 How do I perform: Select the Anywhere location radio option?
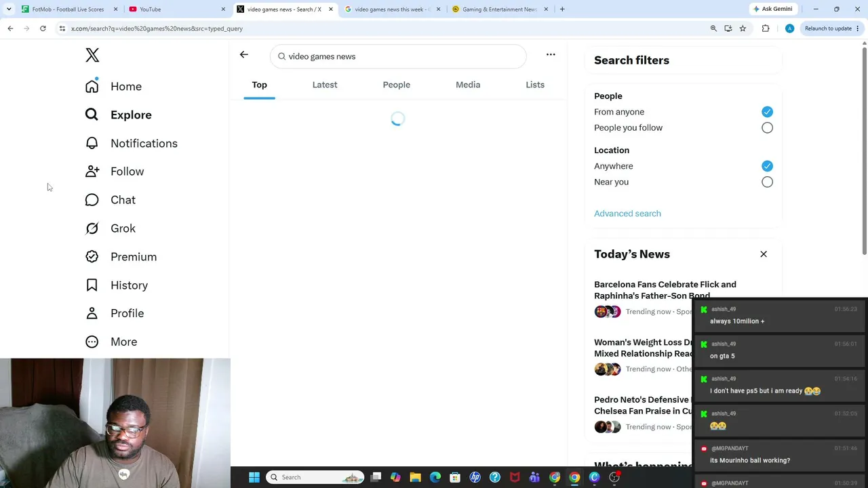point(767,166)
